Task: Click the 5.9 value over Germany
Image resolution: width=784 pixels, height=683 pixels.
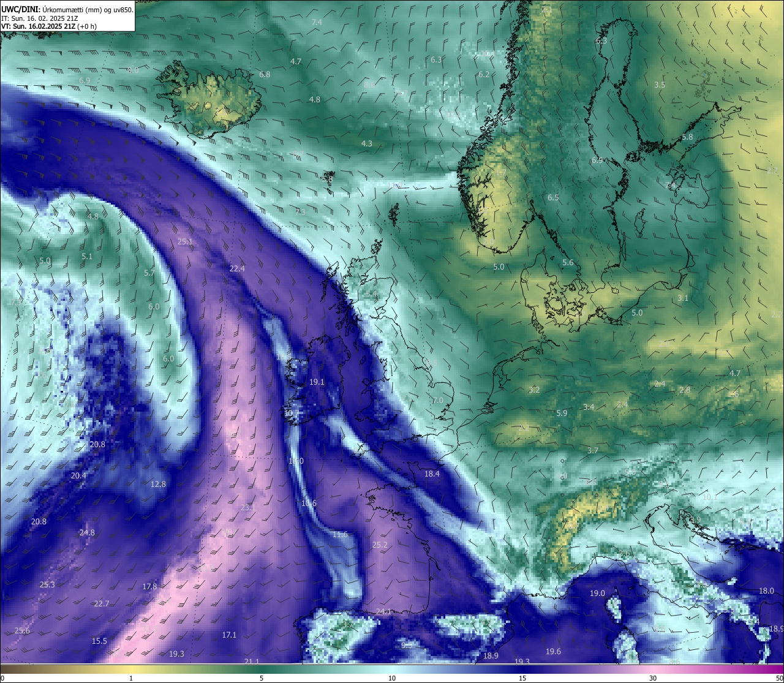Action: click(x=562, y=413)
